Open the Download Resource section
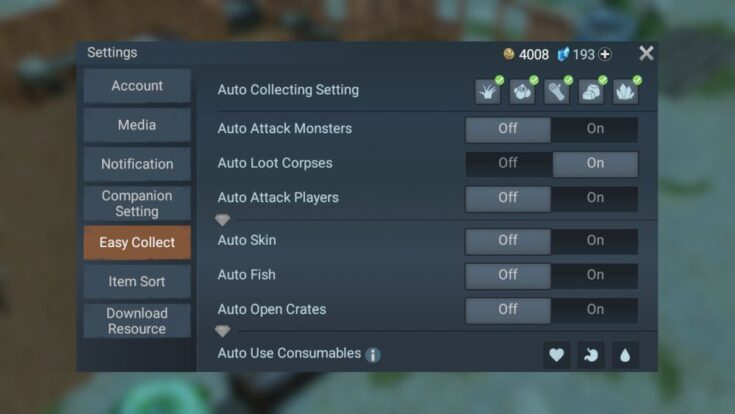 (137, 321)
